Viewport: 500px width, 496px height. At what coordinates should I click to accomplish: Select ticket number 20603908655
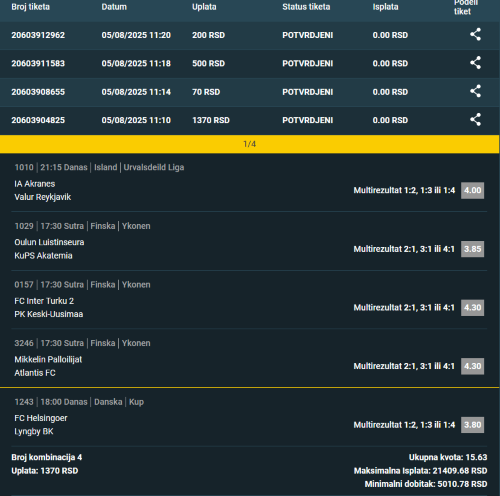point(38,92)
